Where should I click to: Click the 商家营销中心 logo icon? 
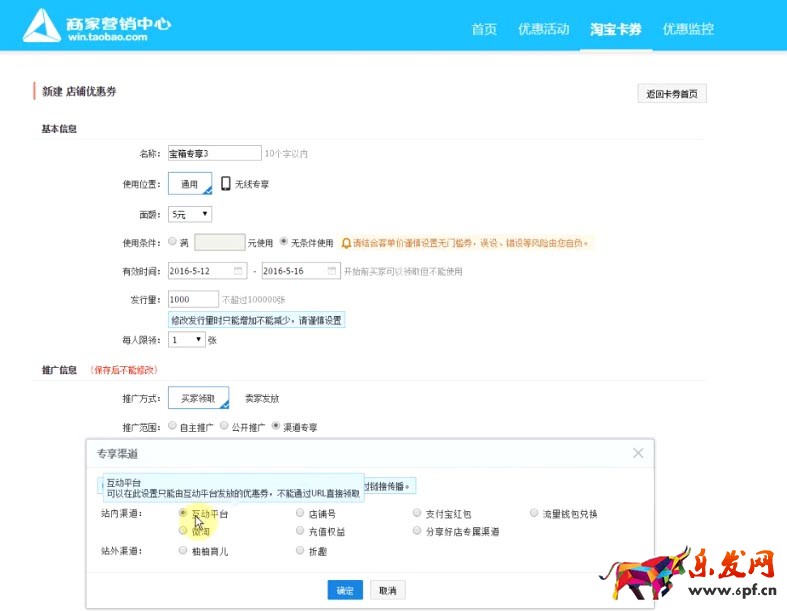pyautogui.click(x=43, y=25)
